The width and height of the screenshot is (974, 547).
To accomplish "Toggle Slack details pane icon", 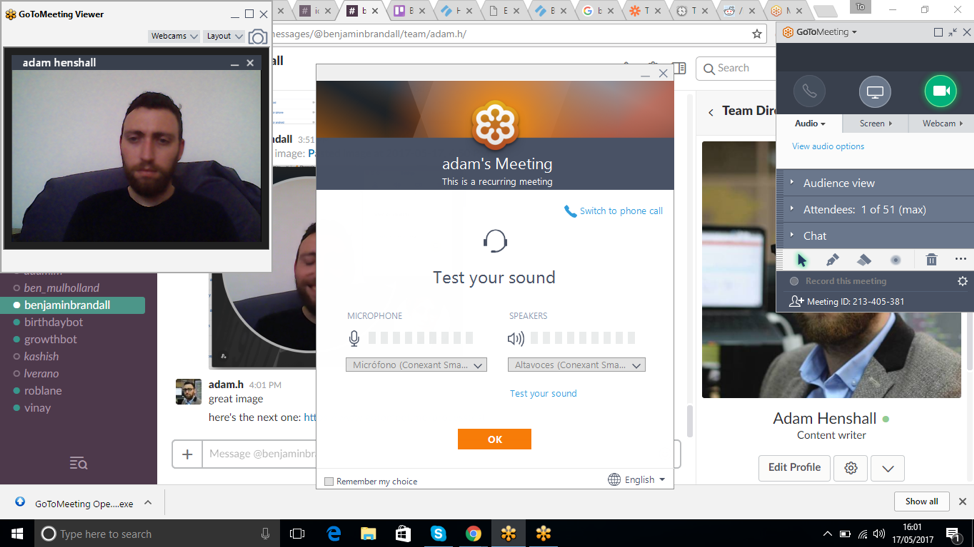I will (680, 68).
